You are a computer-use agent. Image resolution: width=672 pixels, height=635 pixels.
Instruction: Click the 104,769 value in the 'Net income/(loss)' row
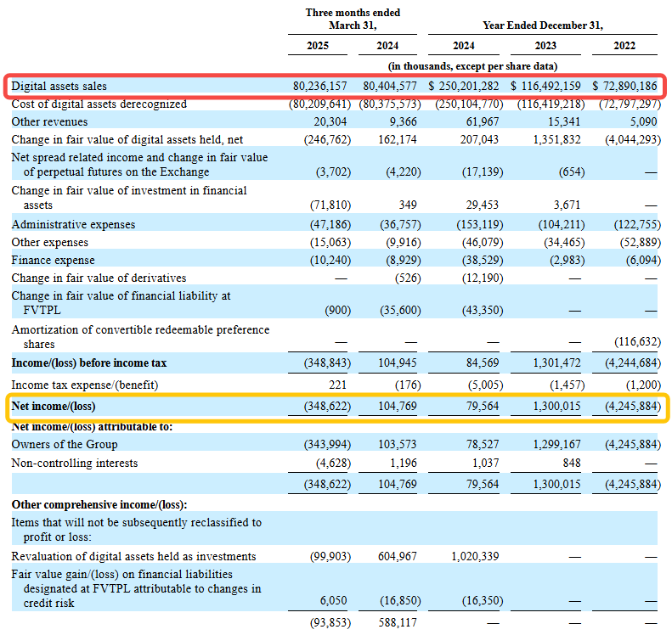tap(398, 407)
